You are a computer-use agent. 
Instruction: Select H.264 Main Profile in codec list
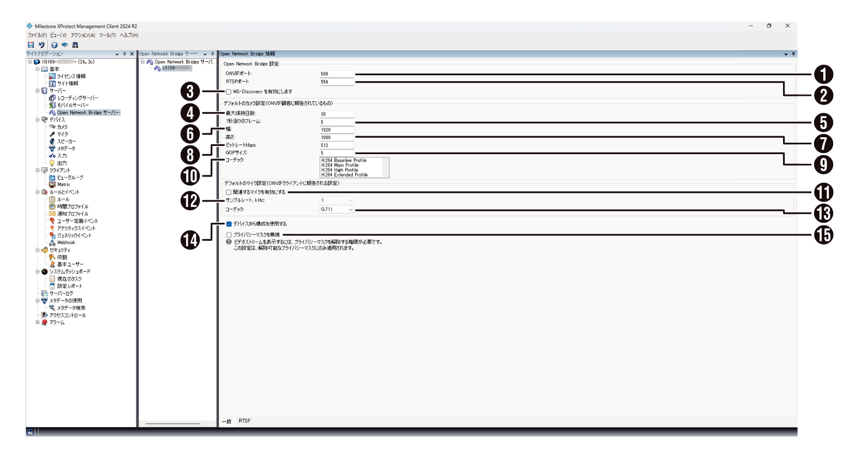[x=340, y=165]
